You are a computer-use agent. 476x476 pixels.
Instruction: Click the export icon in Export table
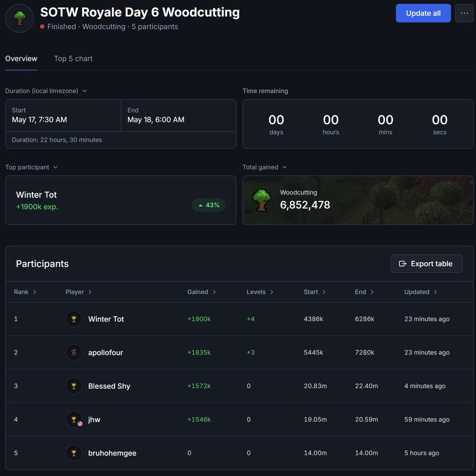pyautogui.click(x=403, y=264)
